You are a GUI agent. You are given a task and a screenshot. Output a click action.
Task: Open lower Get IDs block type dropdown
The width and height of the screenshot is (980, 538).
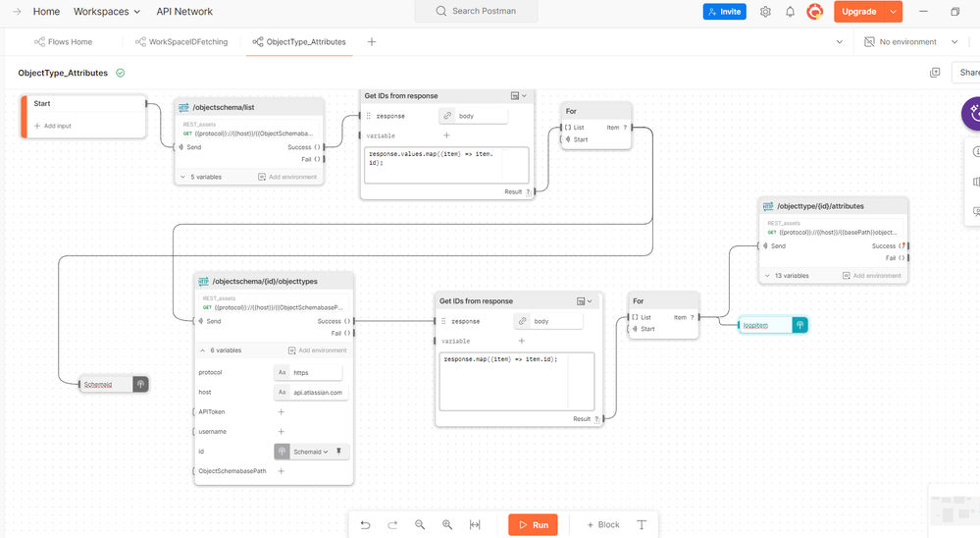pyautogui.click(x=585, y=300)
